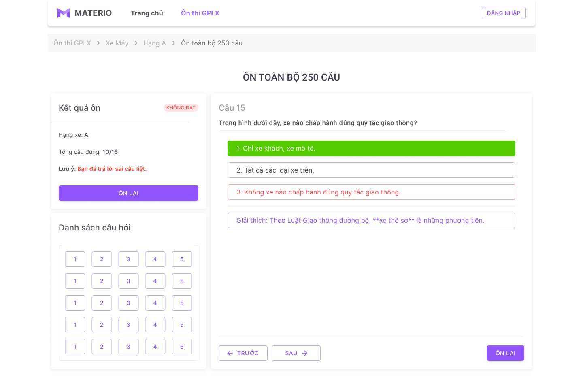Image resolution: width=583 pixels, height=392 pixels.
Task: Click the KHÔNG ĐẠT result badge
Action: click(x=181, y=108)
